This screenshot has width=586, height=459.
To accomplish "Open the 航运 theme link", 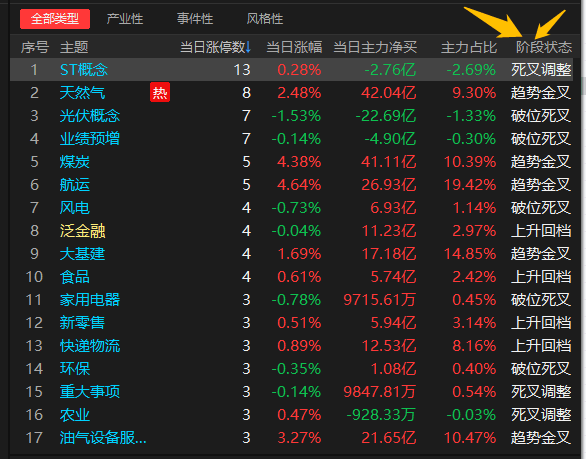I will (75, 185).
